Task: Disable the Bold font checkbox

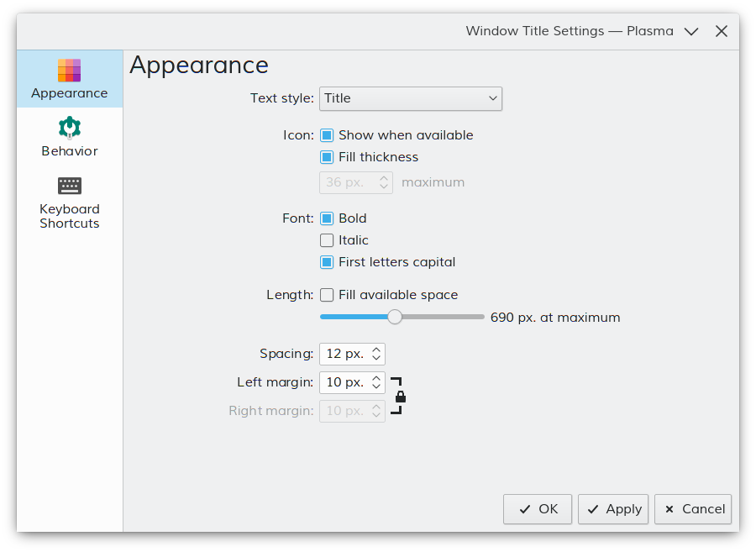Action: pos(327,218)
